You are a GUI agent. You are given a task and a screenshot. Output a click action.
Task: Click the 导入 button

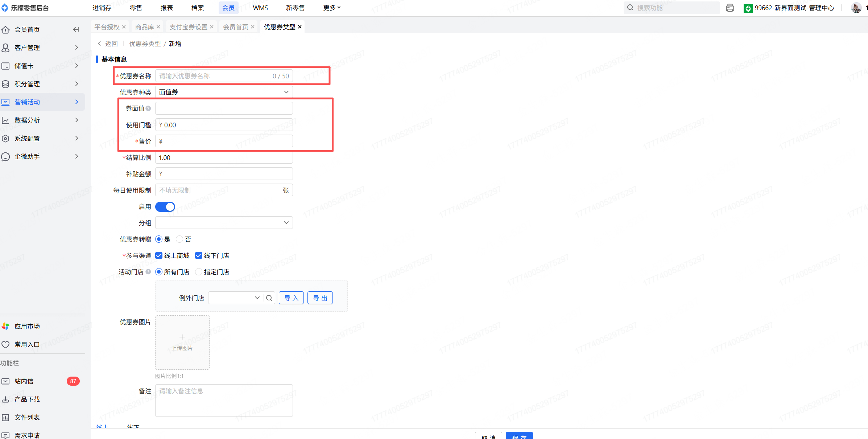(x=291, y=298)
